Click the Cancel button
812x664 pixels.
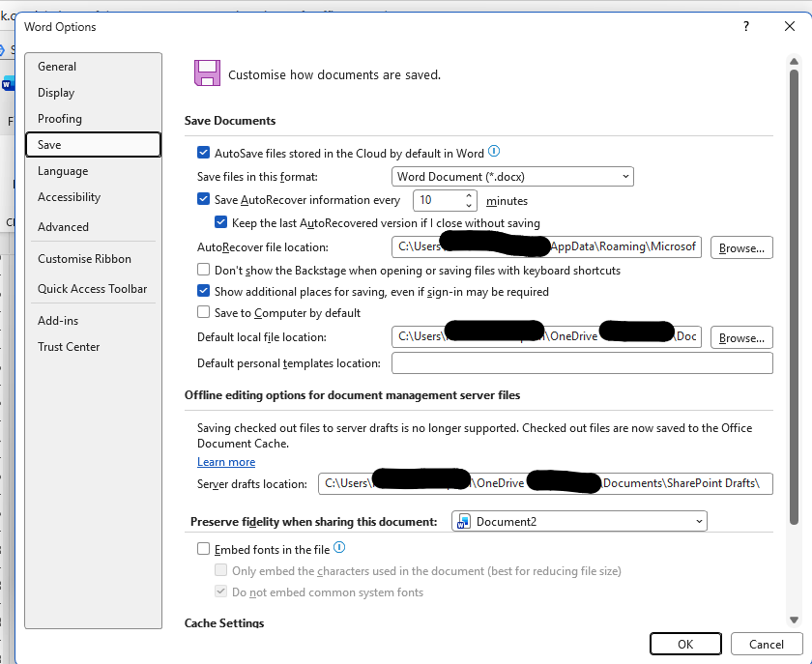point(766,644)
